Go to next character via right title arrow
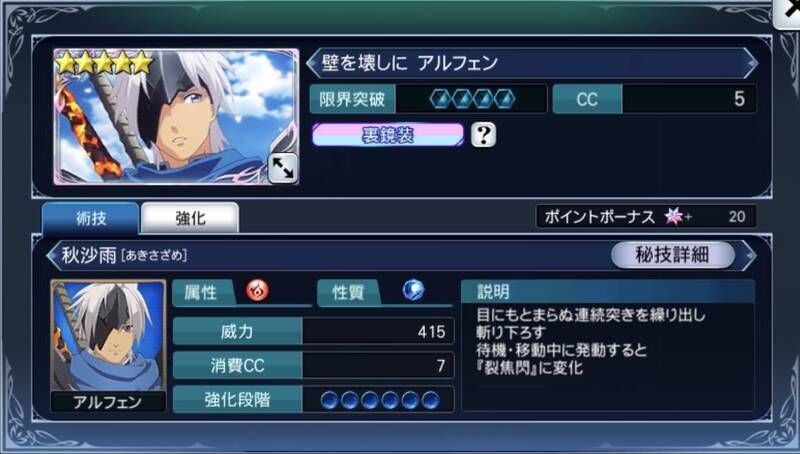 pyautogui.click(x=750, y=63)
